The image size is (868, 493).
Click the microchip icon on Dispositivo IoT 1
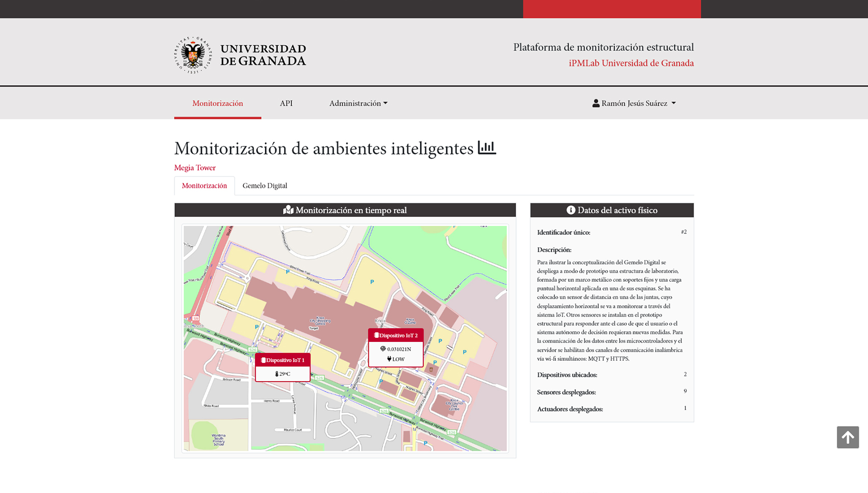(x=263, y=360)
